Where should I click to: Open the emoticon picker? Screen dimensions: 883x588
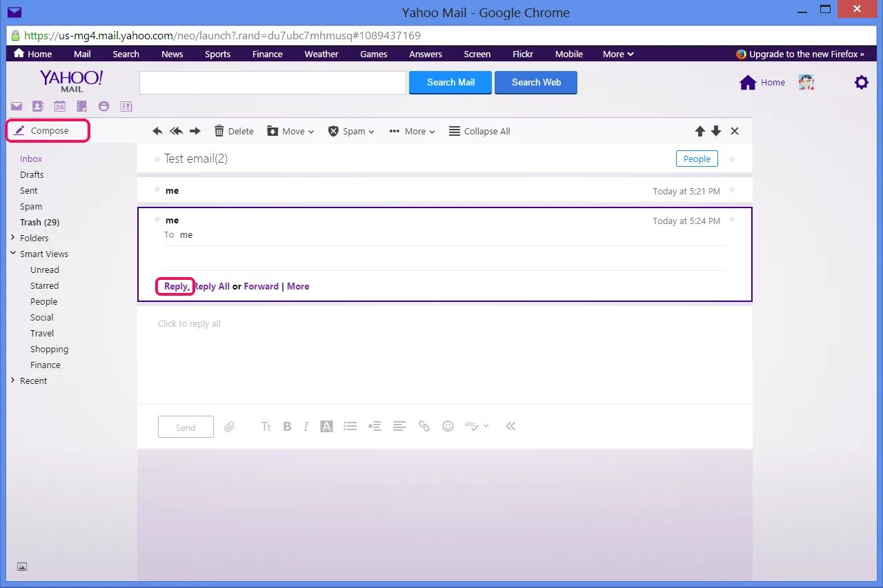coord(448,426)
